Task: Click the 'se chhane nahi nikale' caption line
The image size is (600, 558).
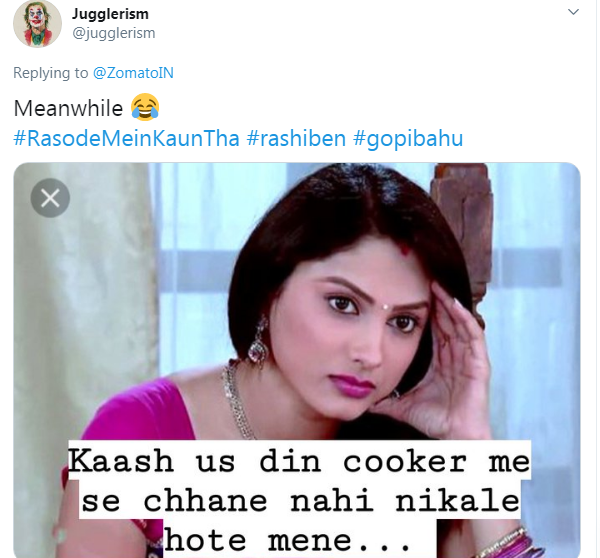Action: [300, 500]
